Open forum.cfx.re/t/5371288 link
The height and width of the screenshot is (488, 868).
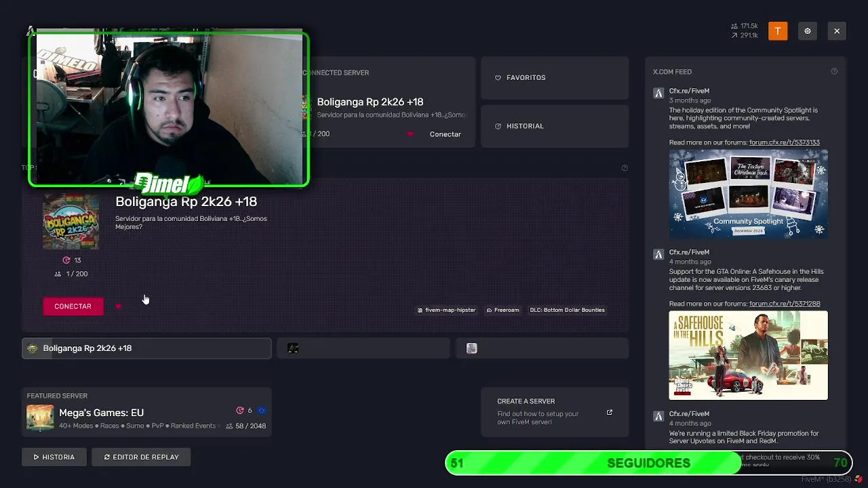pos(785,304)
